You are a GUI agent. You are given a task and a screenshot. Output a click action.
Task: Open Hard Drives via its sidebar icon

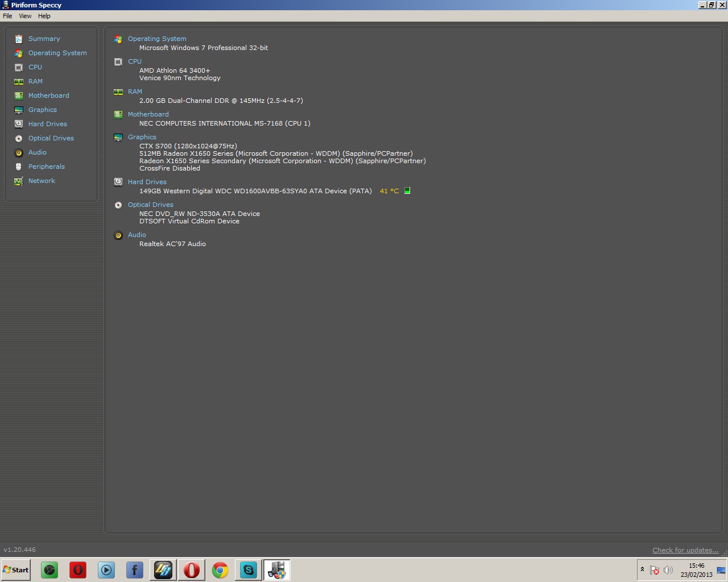[x=19, y=124]
